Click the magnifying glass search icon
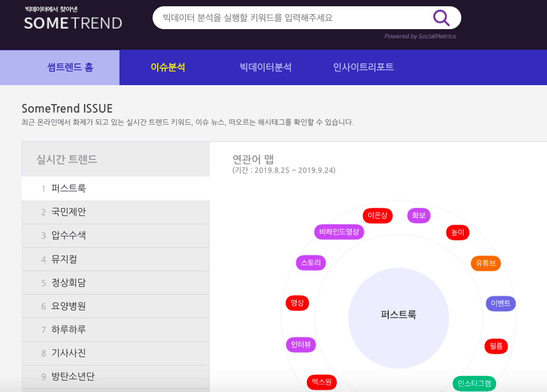547x392 pixels. click(x=441, y=18)
